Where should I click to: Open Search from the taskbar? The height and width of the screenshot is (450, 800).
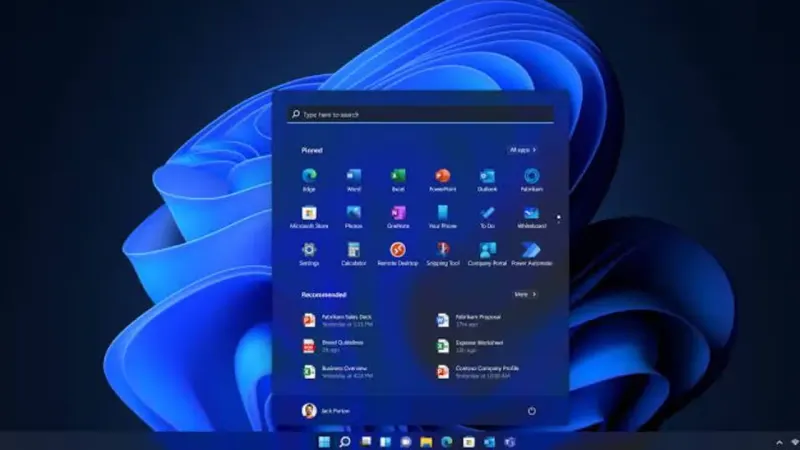[345, 442]
